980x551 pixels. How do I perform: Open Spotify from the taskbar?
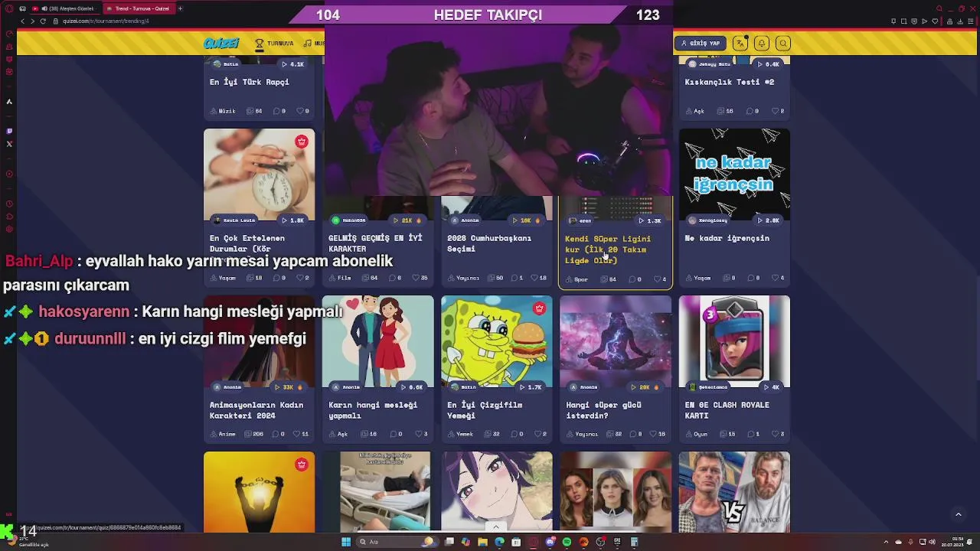567,542
